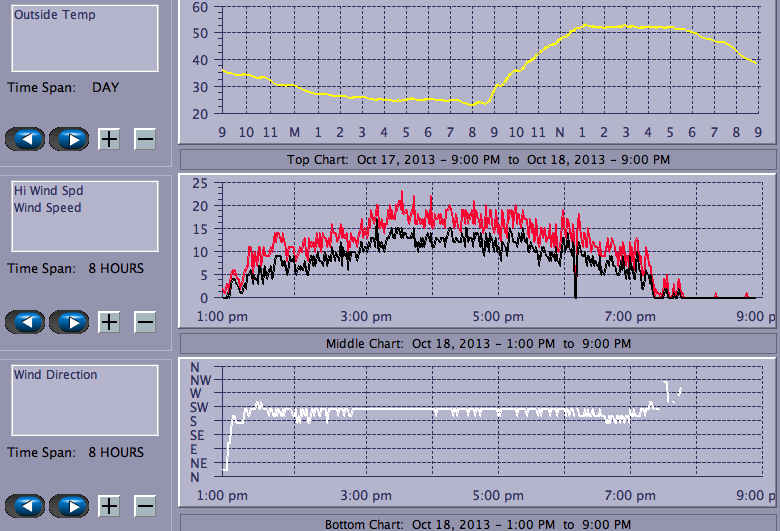This screenshot has width=780, height=531.
Task: Click the forward arrow for the Outside Temp chart
Action: (69, 139)
